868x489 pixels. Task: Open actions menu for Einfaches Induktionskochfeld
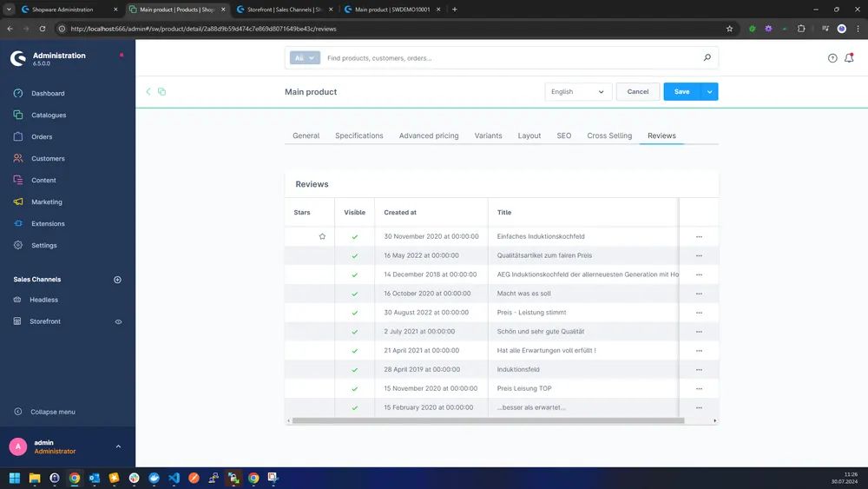(x=699, y=237)
